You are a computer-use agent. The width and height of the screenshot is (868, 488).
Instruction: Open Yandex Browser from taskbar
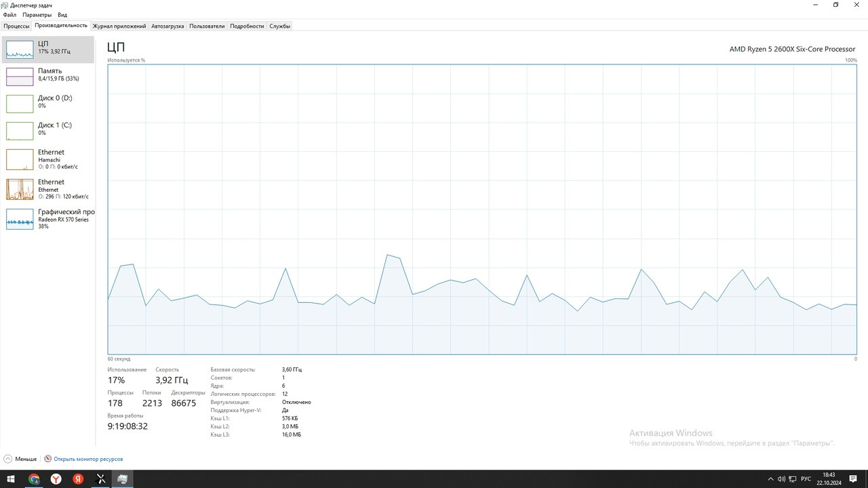56,479
